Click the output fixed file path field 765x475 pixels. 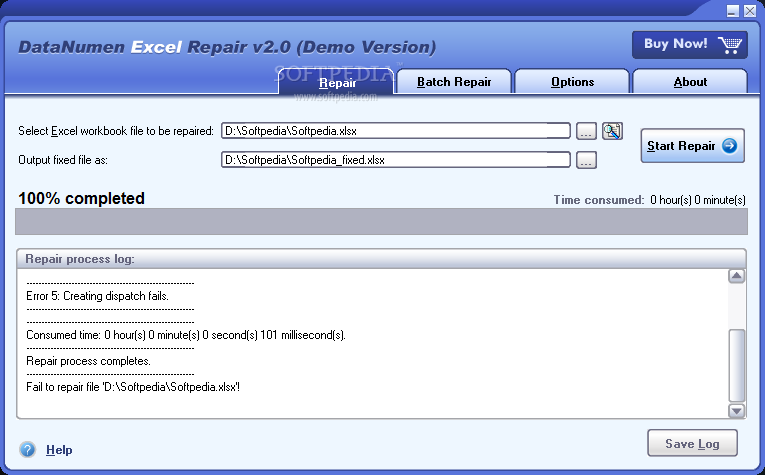tap(396, 160)
